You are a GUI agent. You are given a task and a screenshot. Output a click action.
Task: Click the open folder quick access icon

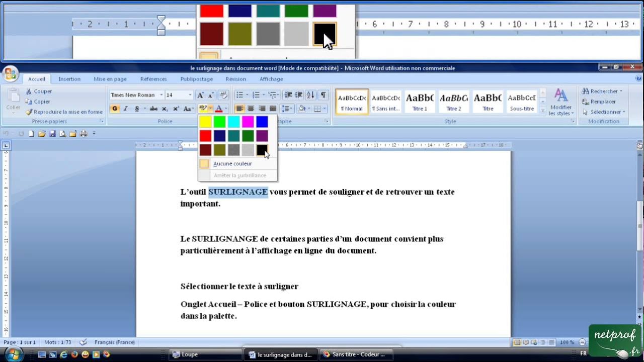[x=42, y=134]
